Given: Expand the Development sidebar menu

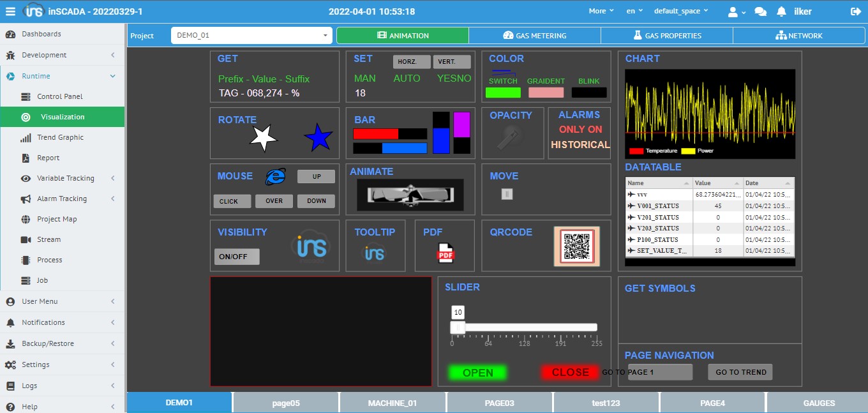Looking at the screenshot, I should pos(62,55).
